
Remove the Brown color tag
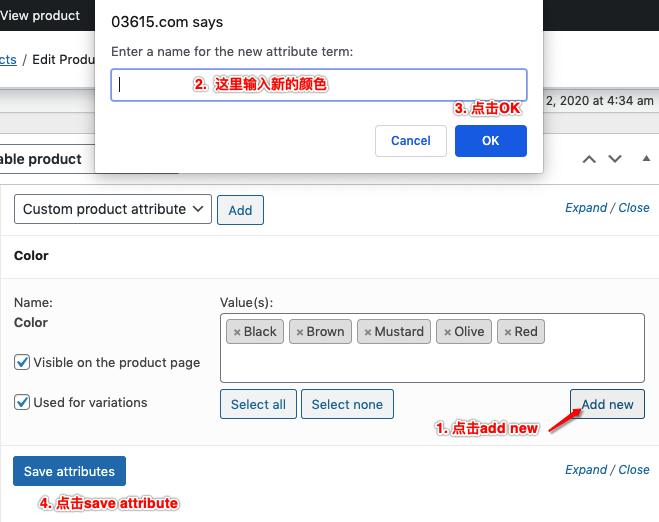(x=299, y=332)
